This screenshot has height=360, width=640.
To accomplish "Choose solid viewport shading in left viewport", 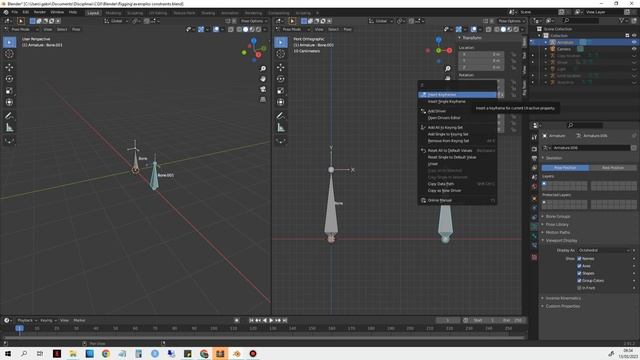I will pos(245,29).
